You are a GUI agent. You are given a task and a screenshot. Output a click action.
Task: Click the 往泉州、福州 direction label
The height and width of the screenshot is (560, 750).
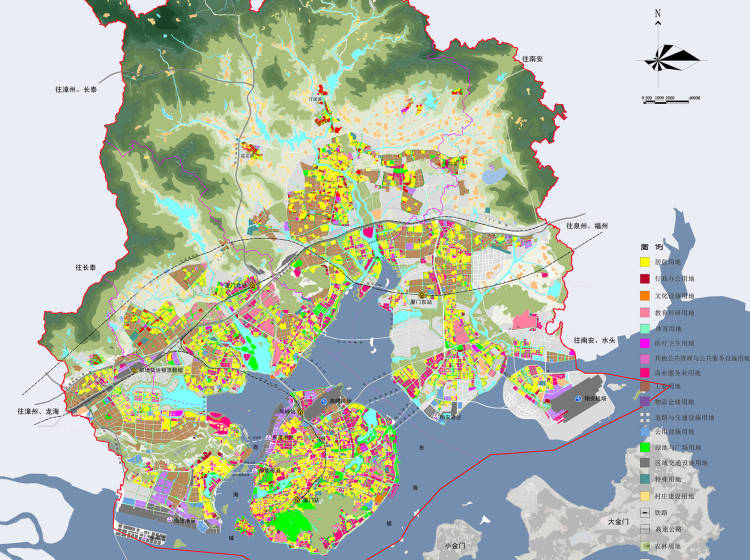coord(587,226)
